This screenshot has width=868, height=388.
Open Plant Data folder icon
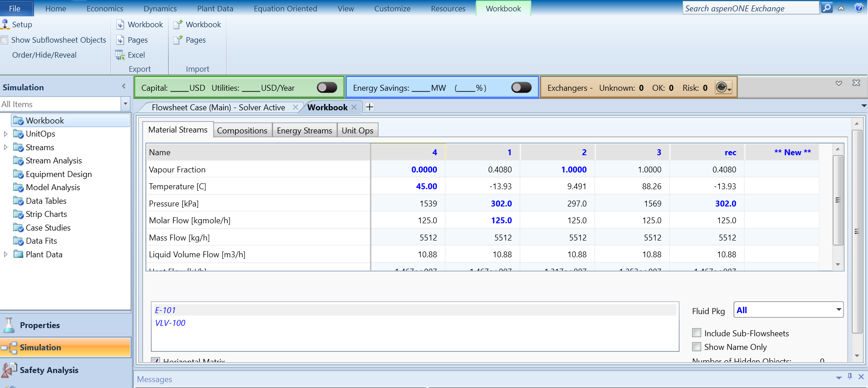18,254
